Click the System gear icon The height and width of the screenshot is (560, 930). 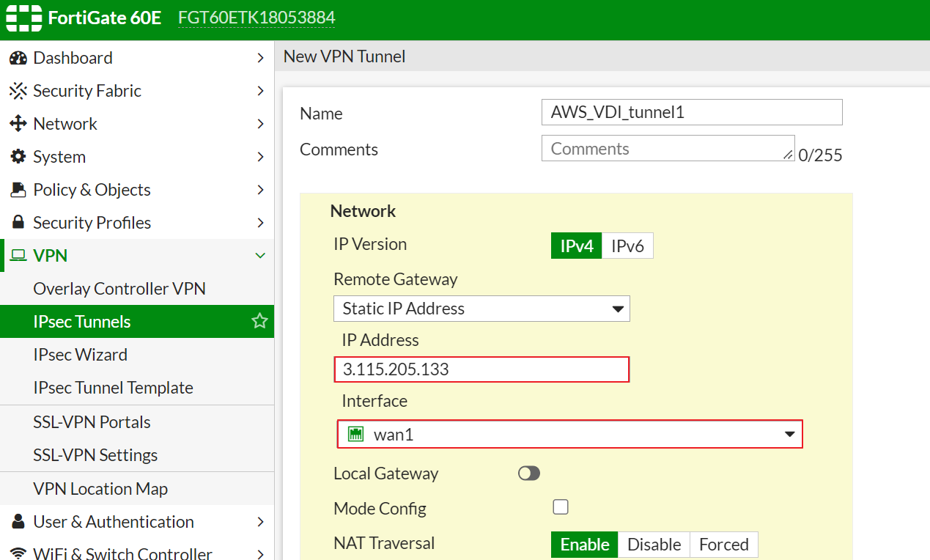tap(18, 157)
